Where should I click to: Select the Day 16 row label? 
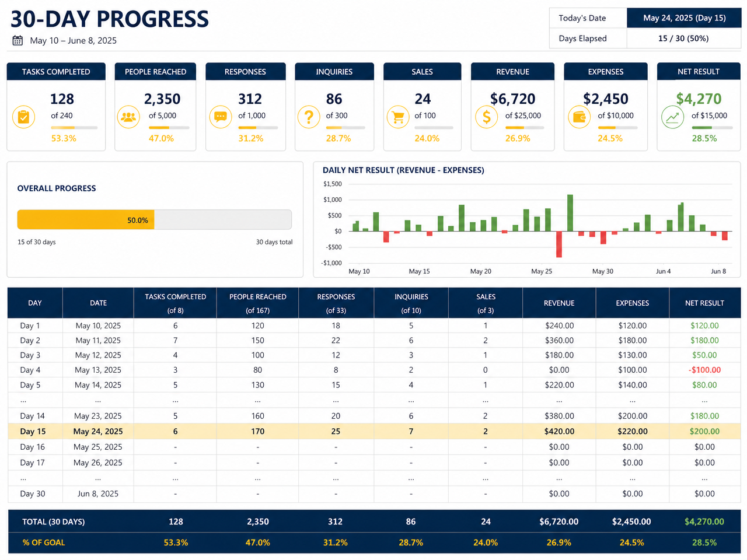[x=33, y=447]
